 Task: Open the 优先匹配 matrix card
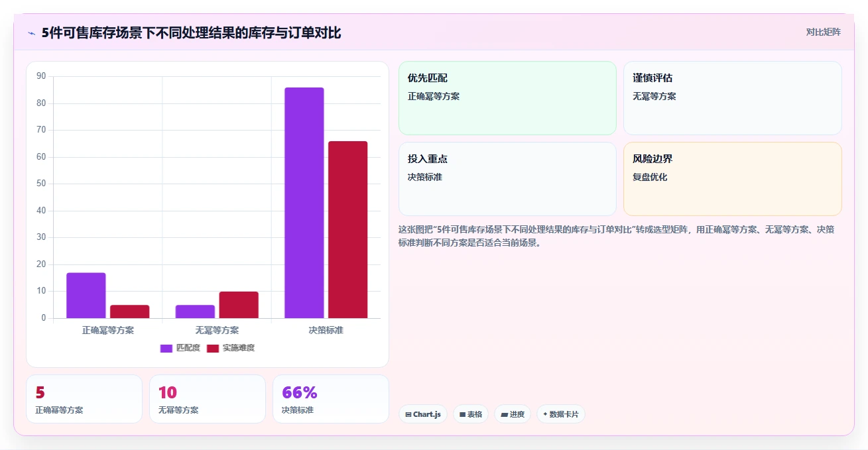507,98
